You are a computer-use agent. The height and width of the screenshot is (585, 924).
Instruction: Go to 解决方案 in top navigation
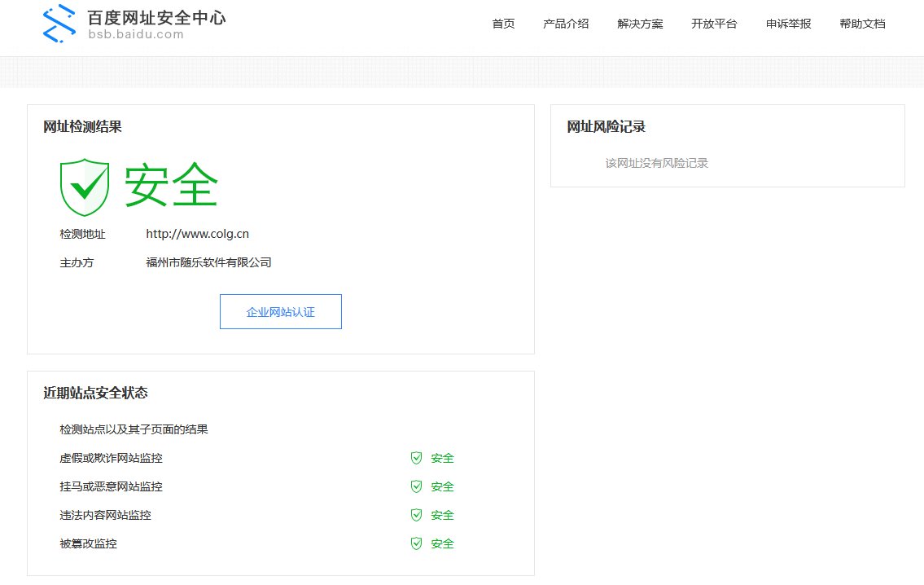(x=640, y=24)
